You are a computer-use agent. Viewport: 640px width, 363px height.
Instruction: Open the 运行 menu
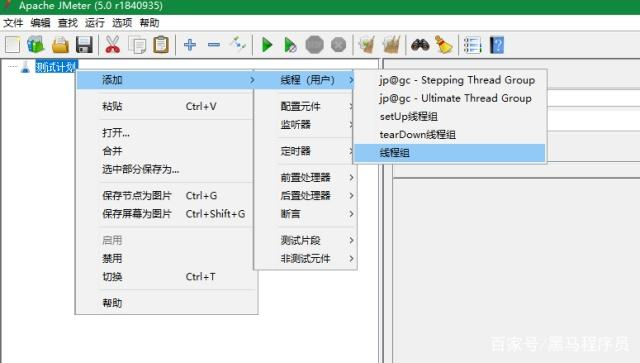click(x=95, y=23)
